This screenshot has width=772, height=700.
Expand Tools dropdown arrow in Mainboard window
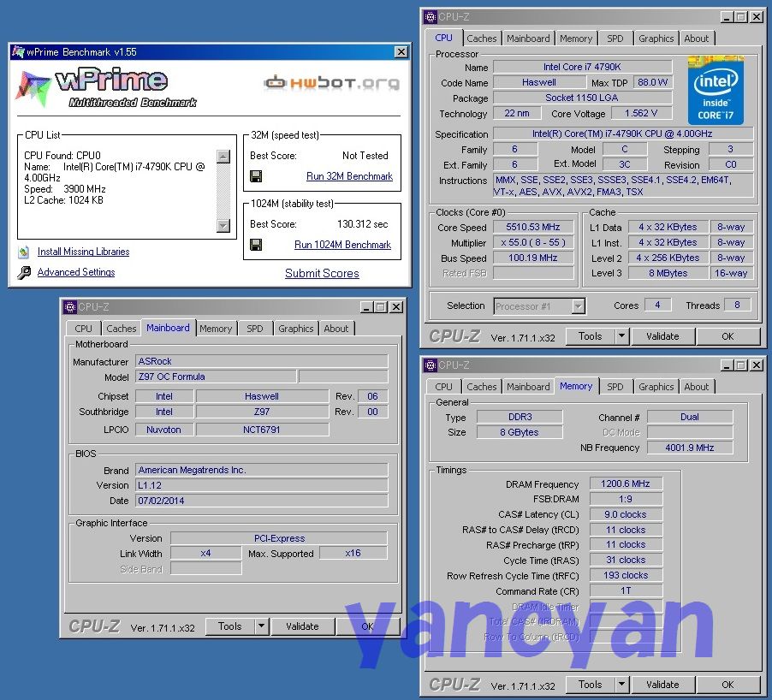coord(261,626)
